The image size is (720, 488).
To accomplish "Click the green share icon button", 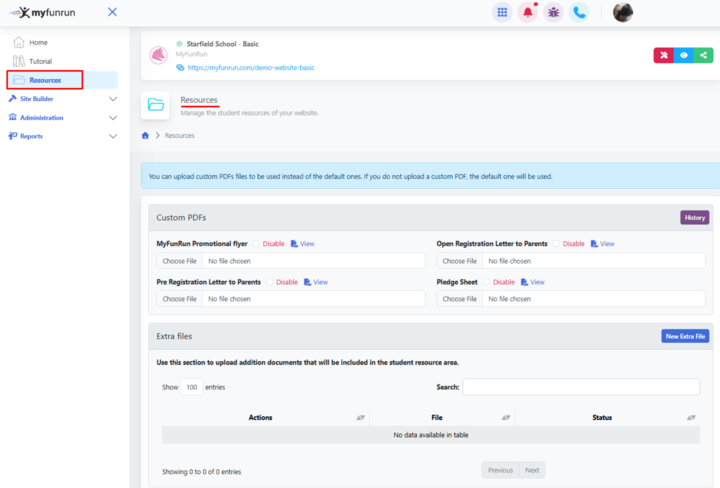I will point(704,55).
